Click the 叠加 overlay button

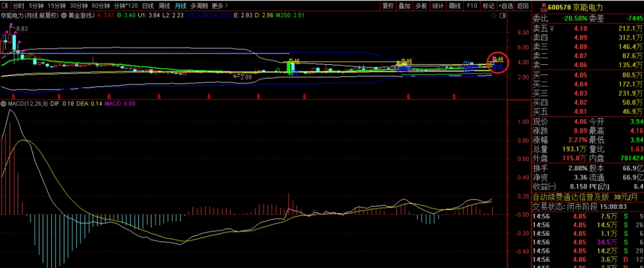[404, 6]
